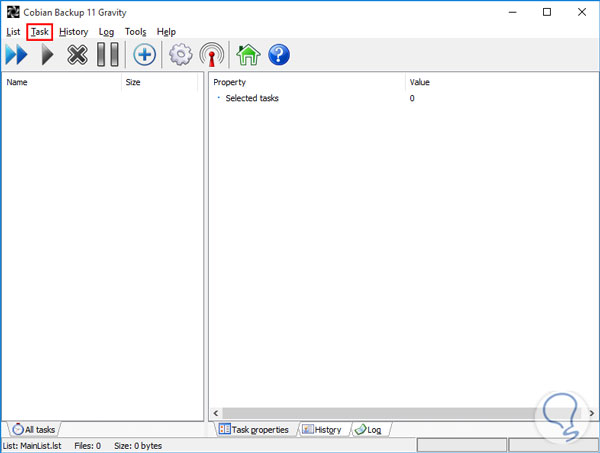The width and height of the screenshot is (600, 453).
Task: Run selected tasks with the play icon
Action: [47, 55]
